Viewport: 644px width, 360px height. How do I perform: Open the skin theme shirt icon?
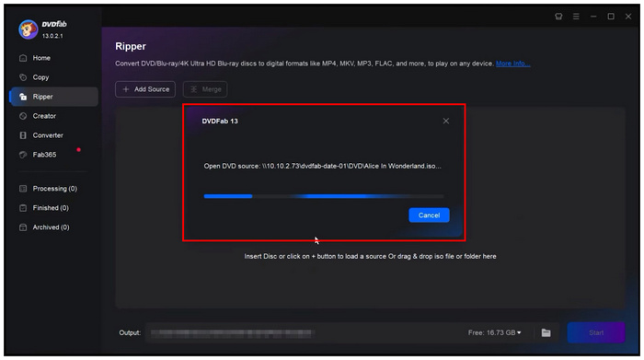[x=558, y=17]
